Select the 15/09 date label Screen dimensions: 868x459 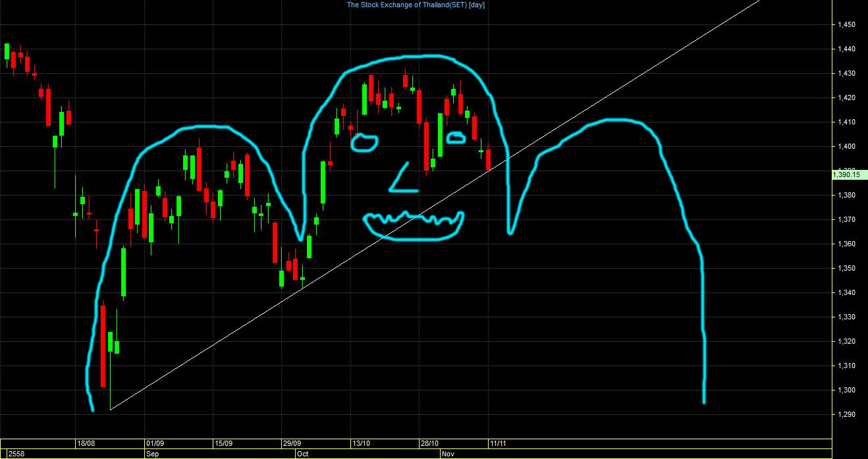pyautogui.click(x=224, y=443)
